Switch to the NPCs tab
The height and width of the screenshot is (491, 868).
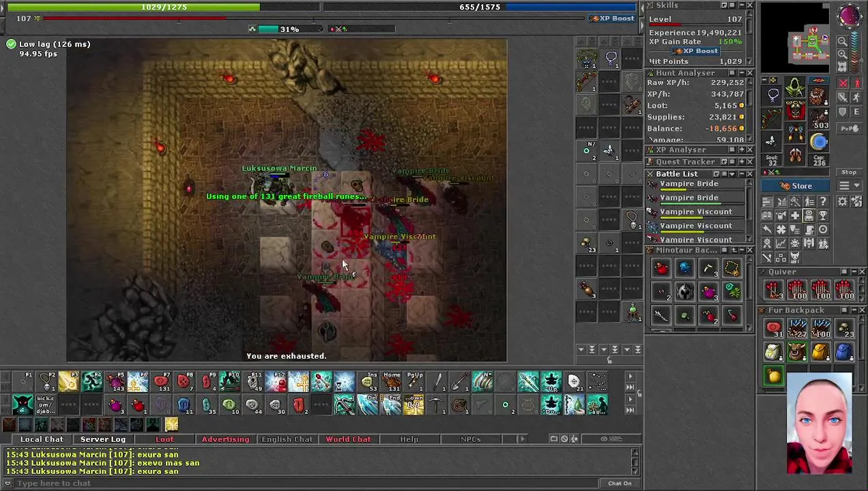point(470,439)
